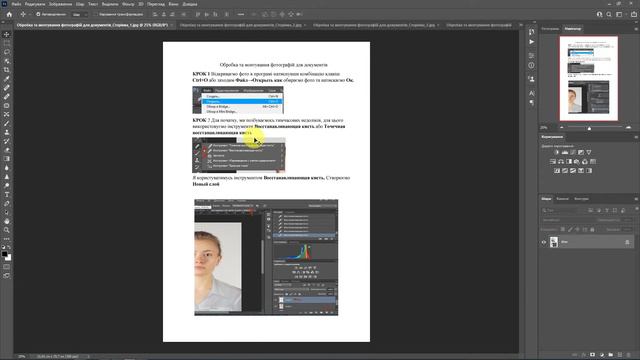Image resolution: width=640 pixels, height=360 pixels.
Task: Select the Clone Stamp tool
Action: [x=7, y=132]
